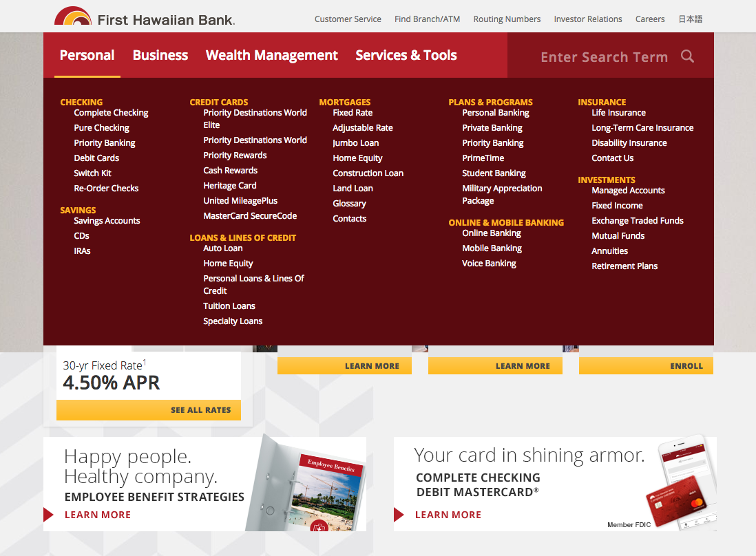Open Investor Relations link
The width and height of the screenshot is (756, 556).
coord(588,19)
